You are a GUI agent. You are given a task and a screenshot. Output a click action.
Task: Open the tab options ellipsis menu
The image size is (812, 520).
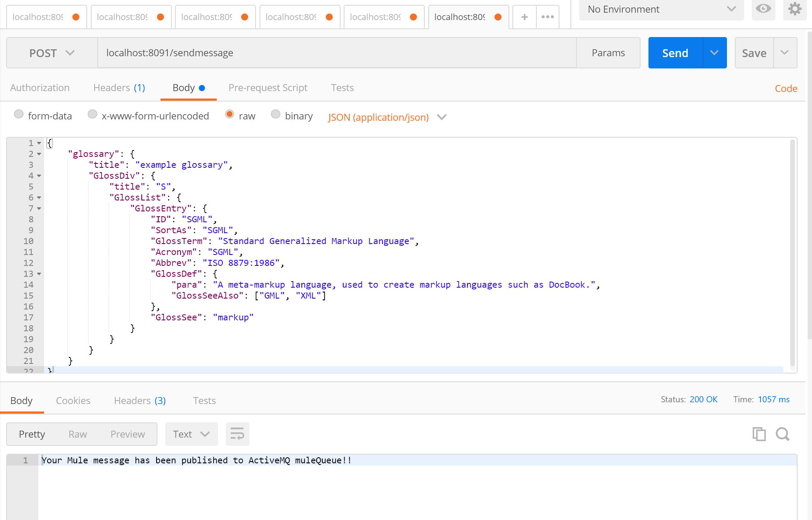(547, 17)
